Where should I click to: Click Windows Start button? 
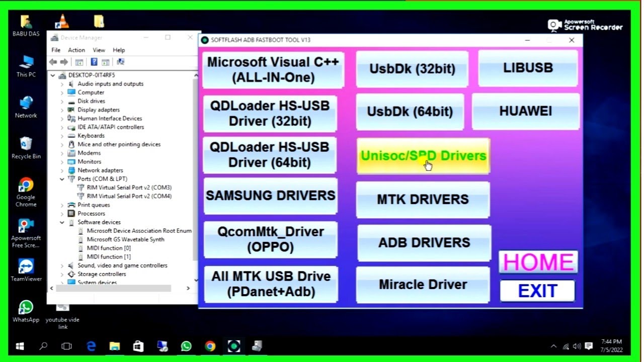(20, 346)
